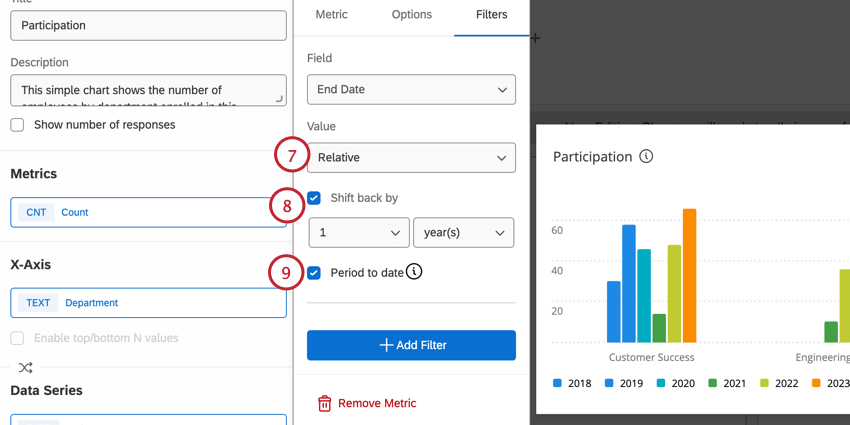Switch to the Metric tab
Image resolution: width=850 pixels, height=425 pixels.
coord(332,15)
